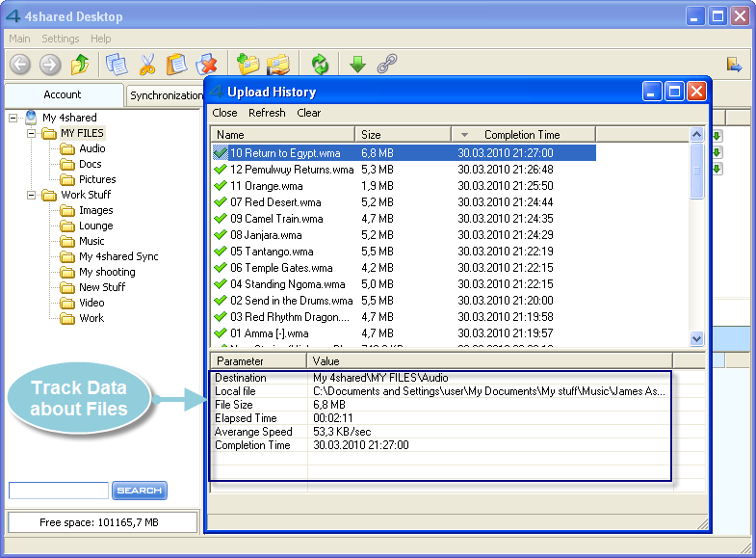756x558 pixels.
Task: Select the My 4shared Sync folder
Action: pyautogui.click(x=118, y=256)
